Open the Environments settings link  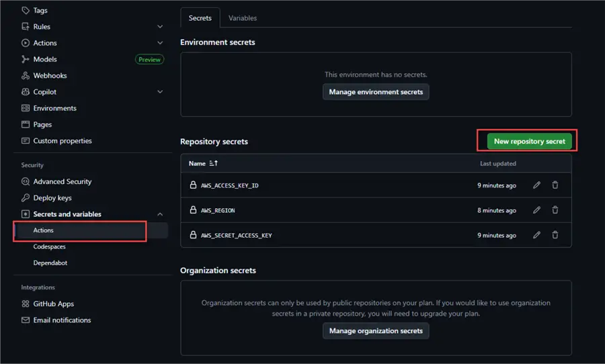[x=55, y=108]
